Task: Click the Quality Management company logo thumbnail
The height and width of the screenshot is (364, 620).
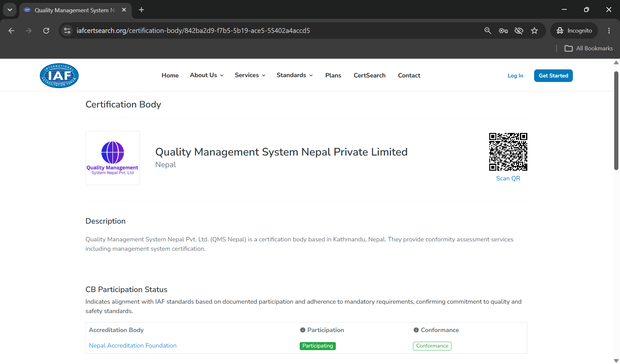Action: [x=113, y=158]
